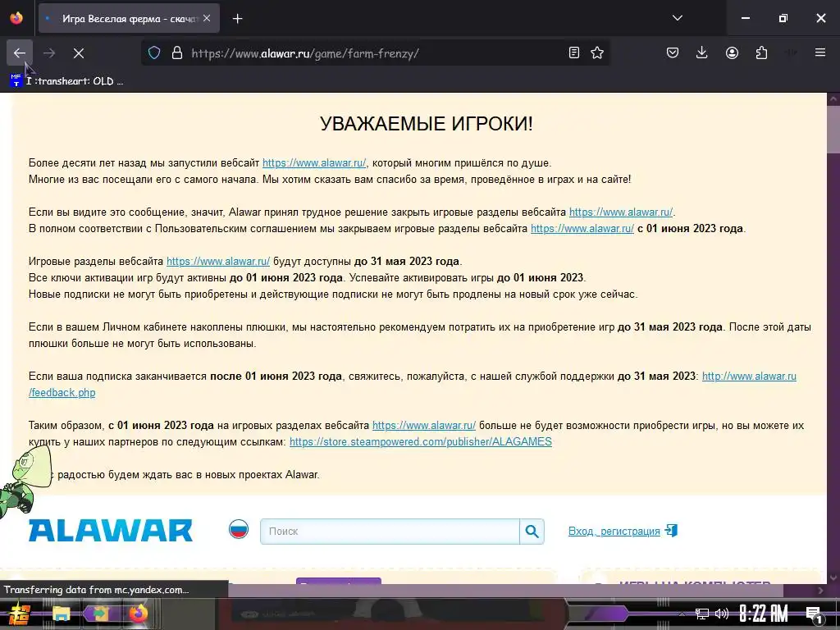This screenshot has height=630, width=840.
Task: Click the Peridot desktop mascot character
Action: 24,481
